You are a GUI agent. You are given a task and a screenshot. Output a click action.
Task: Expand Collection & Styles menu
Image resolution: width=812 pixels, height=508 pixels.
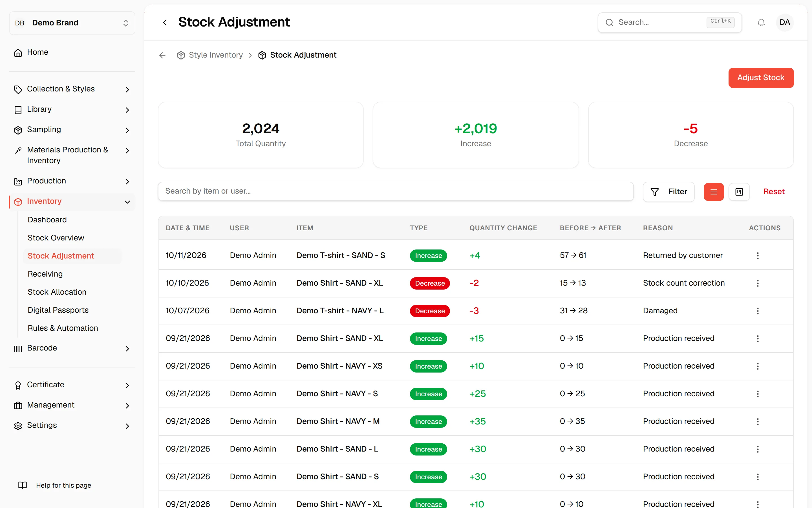tap(72, 89)
